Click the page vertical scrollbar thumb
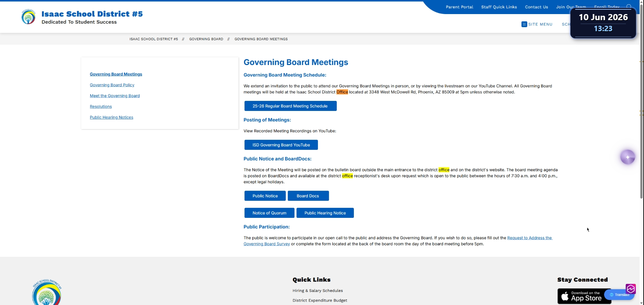Viewport: 644px width, 305px height. coord(642,101)
